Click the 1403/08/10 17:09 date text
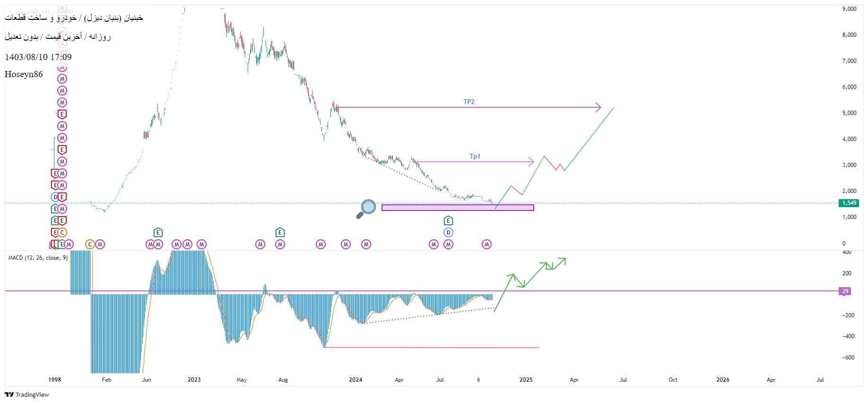Screen dimensions: 868x403 coord(38,57)
